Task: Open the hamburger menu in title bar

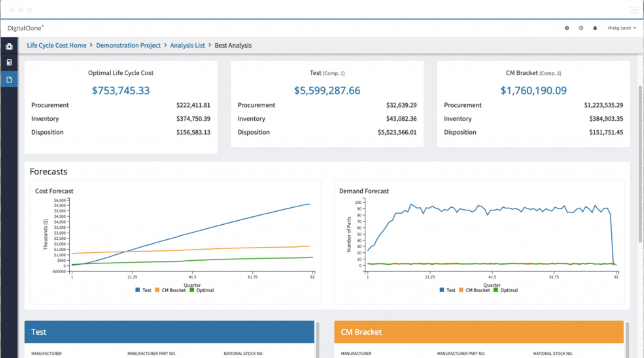Action: (634, 10)
